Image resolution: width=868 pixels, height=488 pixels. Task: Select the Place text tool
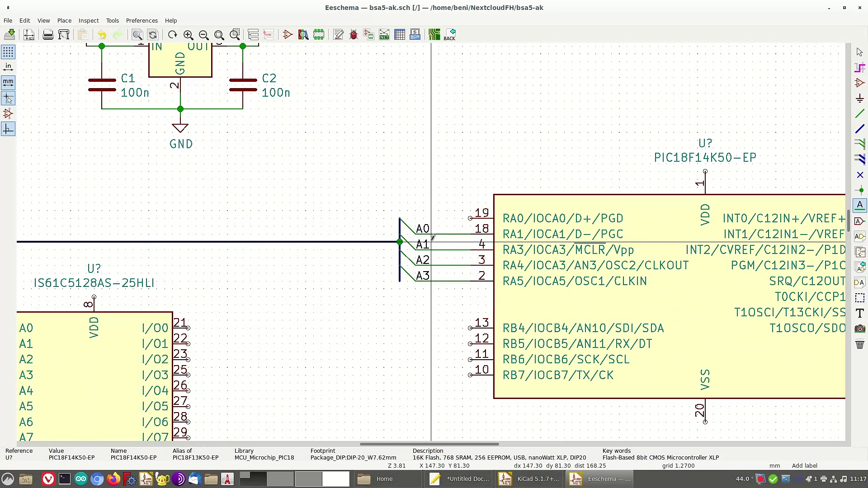pyautogui.click(x=859, y=313)
